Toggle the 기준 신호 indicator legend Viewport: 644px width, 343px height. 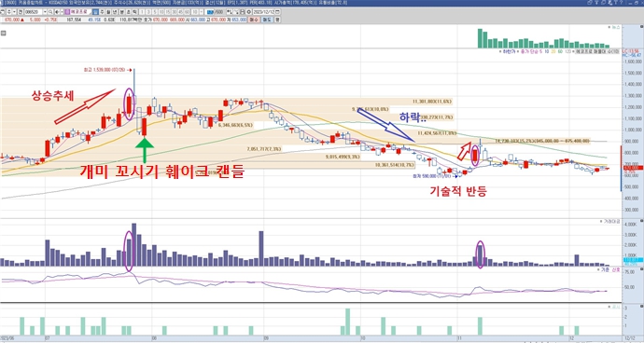(x=609, y=269)
